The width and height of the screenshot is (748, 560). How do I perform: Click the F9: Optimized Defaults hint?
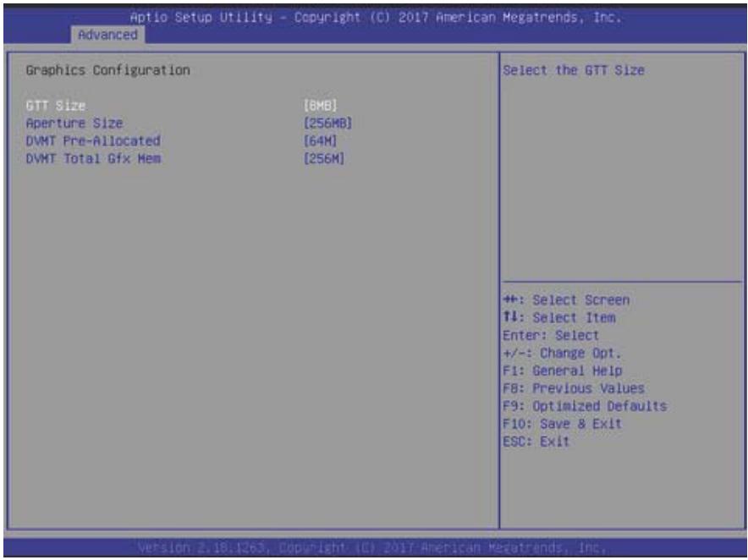(585, 406)
